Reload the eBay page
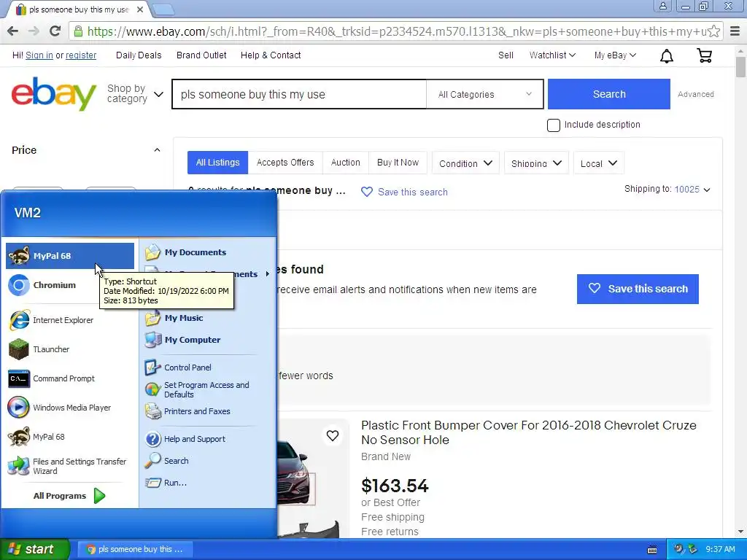747x560 pixels. pyautogui.click(x=55, y=31)
